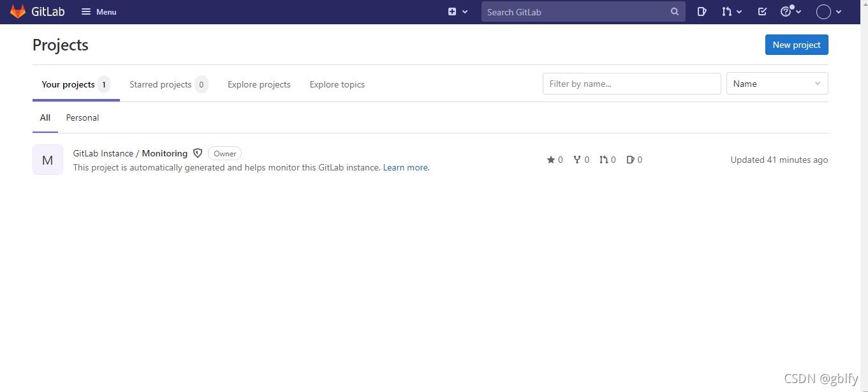The image size is (868, 392).
Task: Click the Filter by name field
Action: (632, 84)
